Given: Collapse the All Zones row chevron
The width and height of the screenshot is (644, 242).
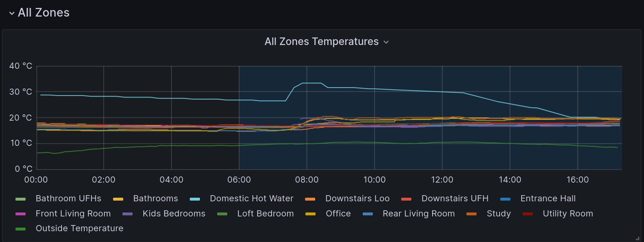Looking at the screenshot, I should click(12, 13).
